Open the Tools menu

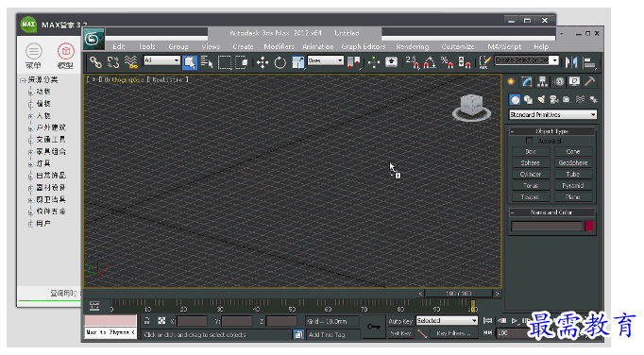(146, 47)
